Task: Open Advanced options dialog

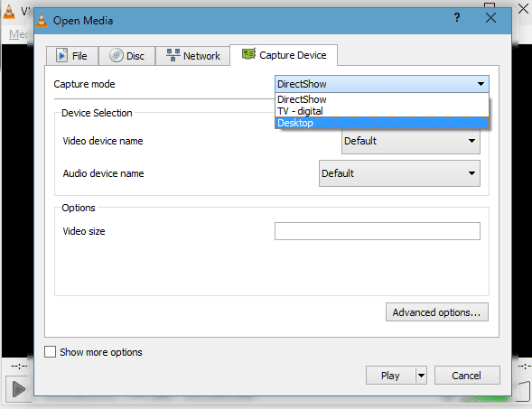Action: [x=437, y=312]
